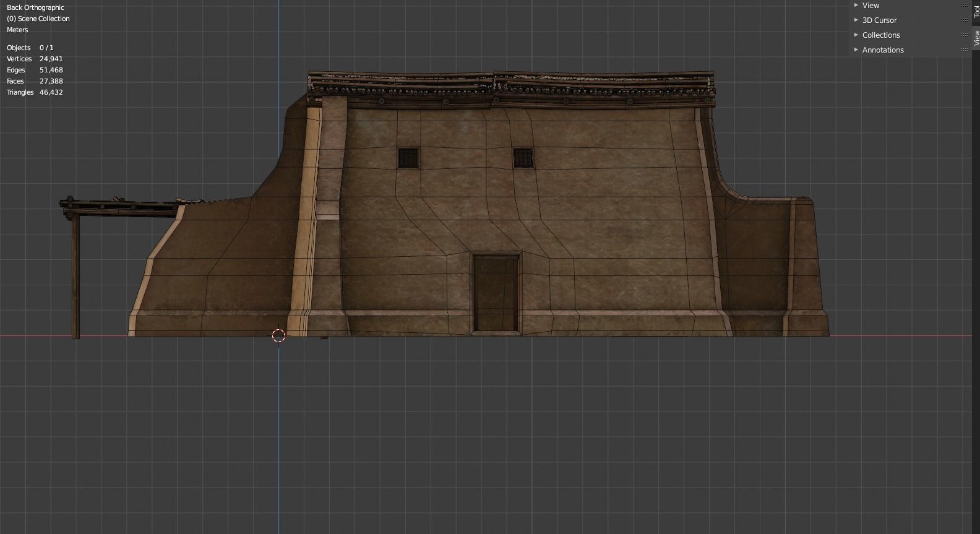Screen dimensions: 980x534
Task: Select the doorway on the building model
Action: (496, 294)
